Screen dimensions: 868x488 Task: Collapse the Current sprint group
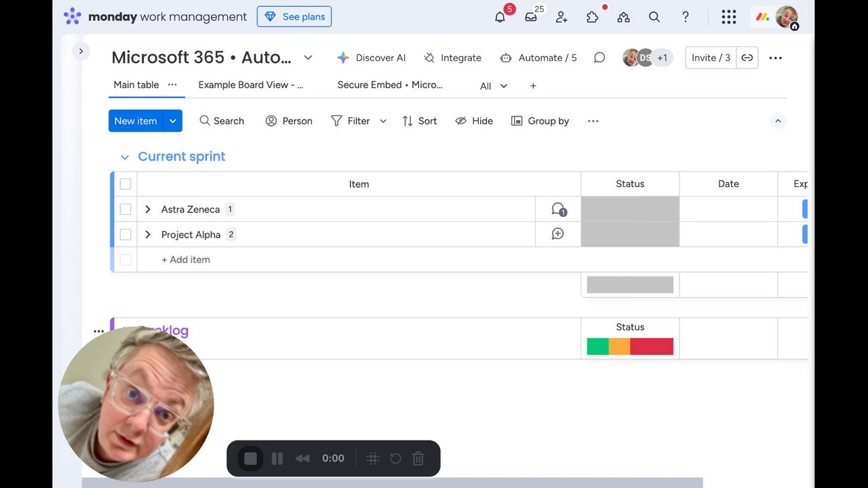click(x=125, y=157)
